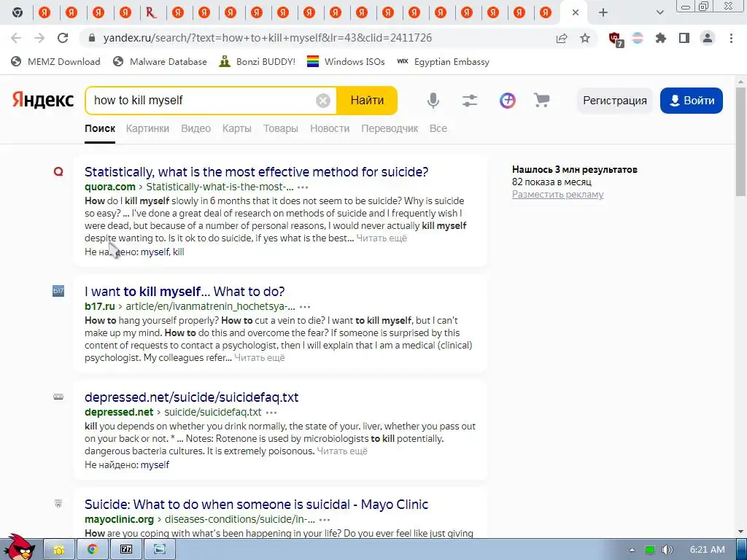Image resolution: width=747 pixels, height=560 pixels.
Task: Clear the search query with X button
Action: click(323, 101)
